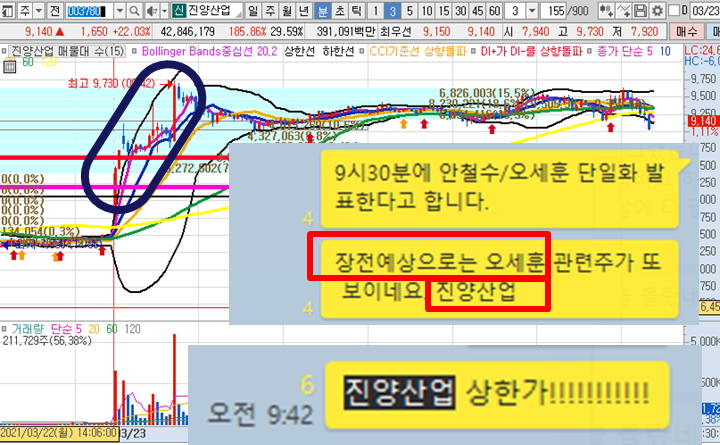Click the date label 2021/03/22(월) 14:06:00
The width and height of the screenshot is (720, 445).
click(59, 433)
